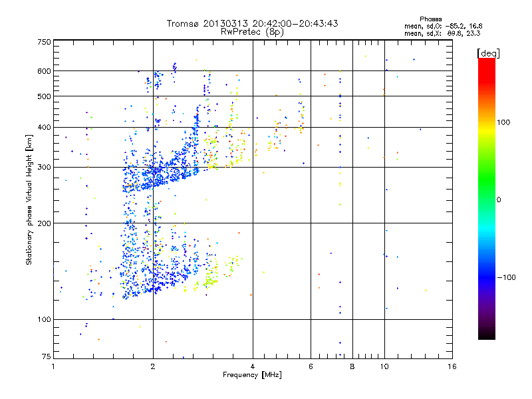Screen dimensions: 532x399
Task: Click the "Stationary phase Virtual Height [km]" axis label
Action: [29, 199]
